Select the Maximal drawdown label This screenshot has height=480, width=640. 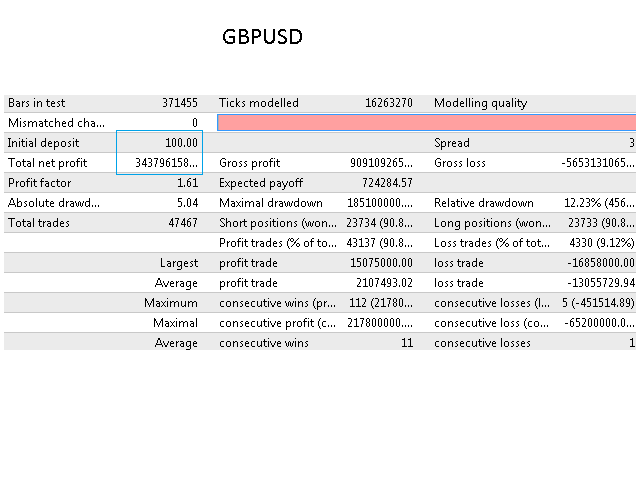[x=270, y=203]
